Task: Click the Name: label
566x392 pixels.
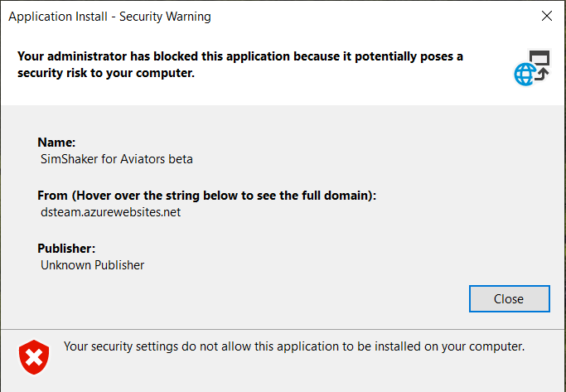Action: tap(56, 143)
